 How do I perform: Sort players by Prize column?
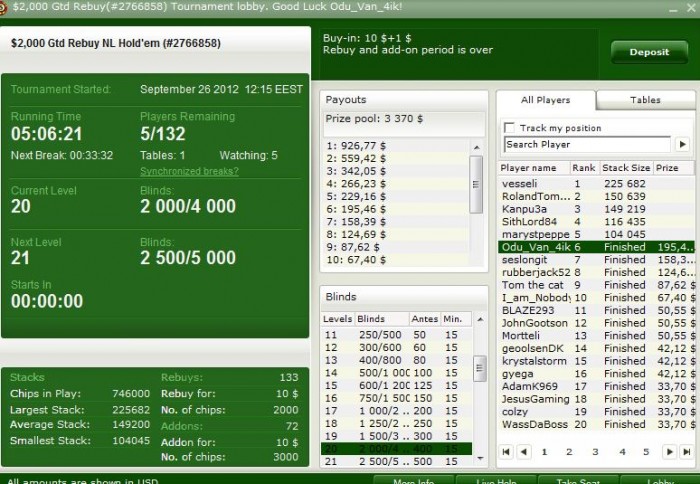[x=673, y=168]
